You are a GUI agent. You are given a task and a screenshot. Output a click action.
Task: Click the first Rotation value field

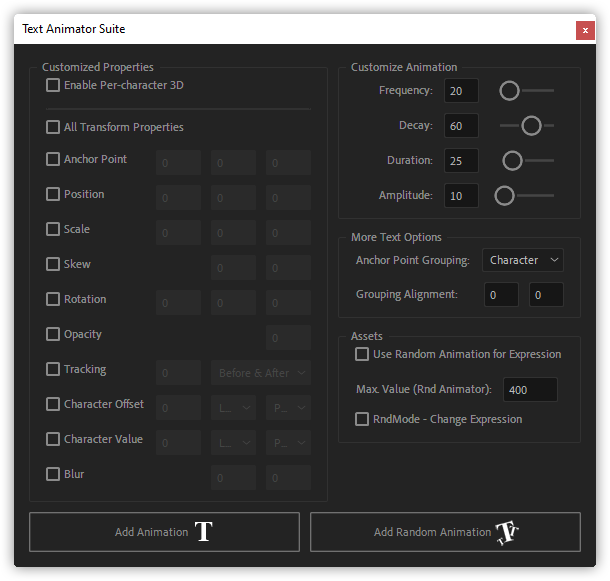[179, 303]
